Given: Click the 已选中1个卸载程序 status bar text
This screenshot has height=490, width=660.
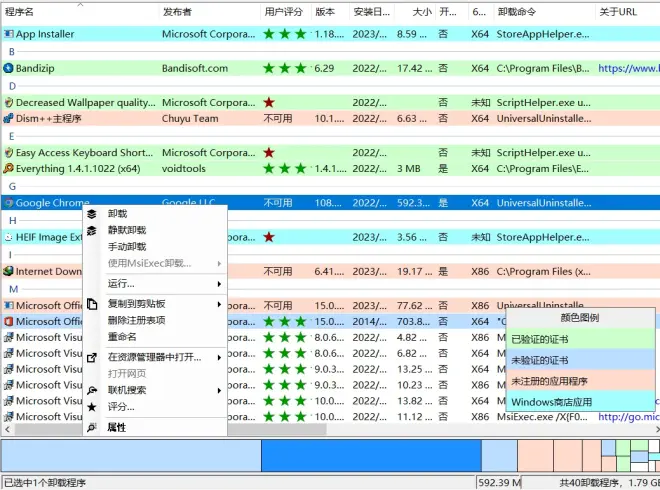Looking at the screenshot, I should [45, 482].
